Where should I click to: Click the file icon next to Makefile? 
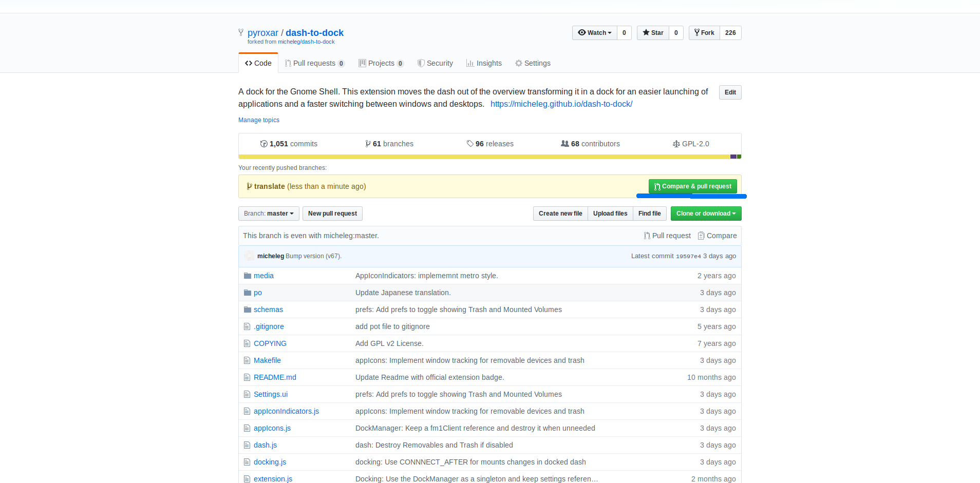pos(247,360)
